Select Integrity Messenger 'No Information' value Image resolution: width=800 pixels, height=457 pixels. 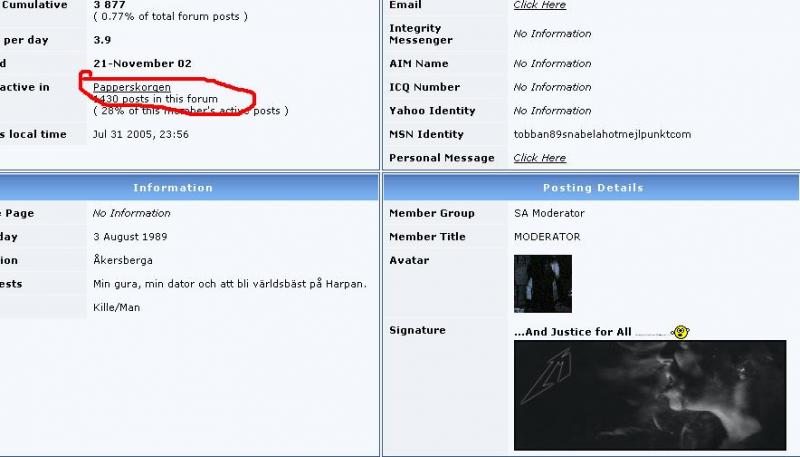click(x=552, y=34)
